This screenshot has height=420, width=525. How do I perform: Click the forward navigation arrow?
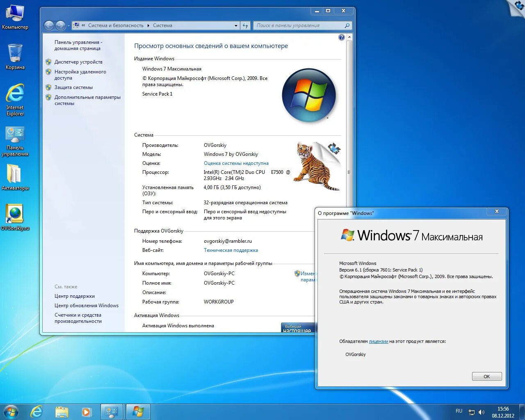tap(60, 25)
